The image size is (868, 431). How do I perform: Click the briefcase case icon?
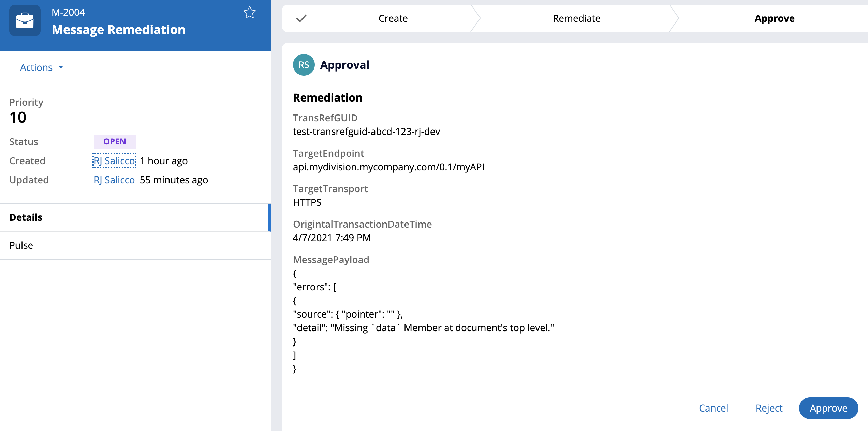pyautogui.click(x=25, y=21)
